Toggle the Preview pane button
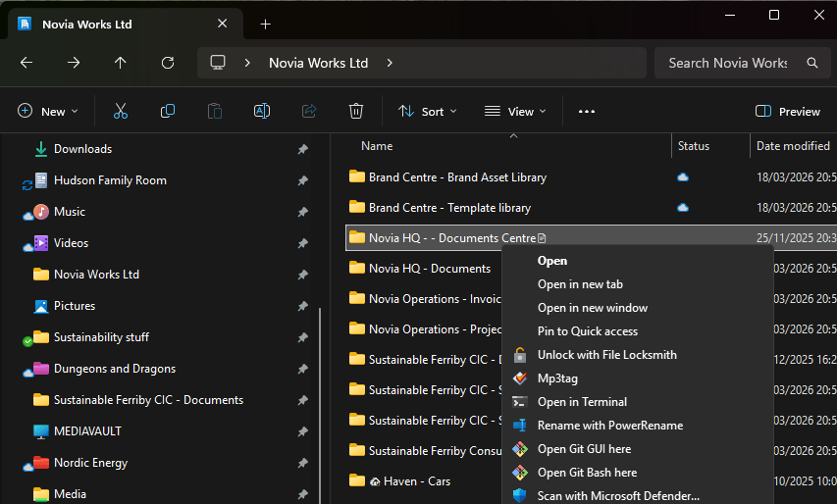 (x=788, y=112)
